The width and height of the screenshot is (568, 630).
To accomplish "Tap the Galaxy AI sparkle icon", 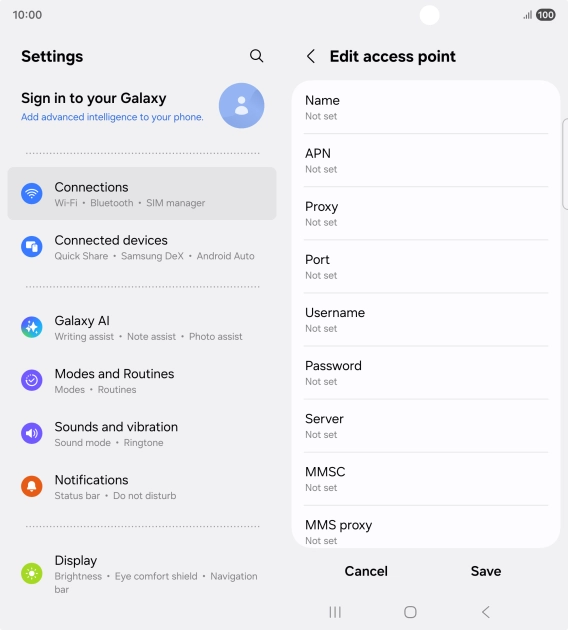I will [x=32, y=327].
